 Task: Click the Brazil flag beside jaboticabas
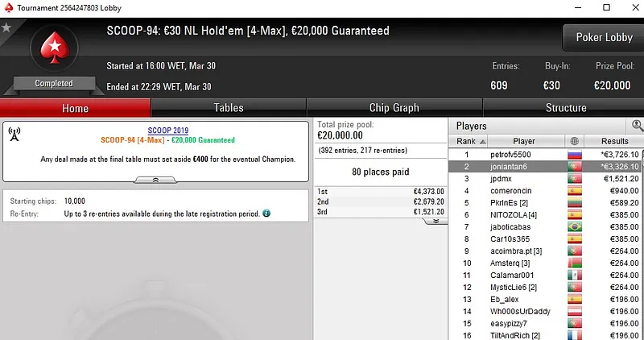tap(574, 227)
